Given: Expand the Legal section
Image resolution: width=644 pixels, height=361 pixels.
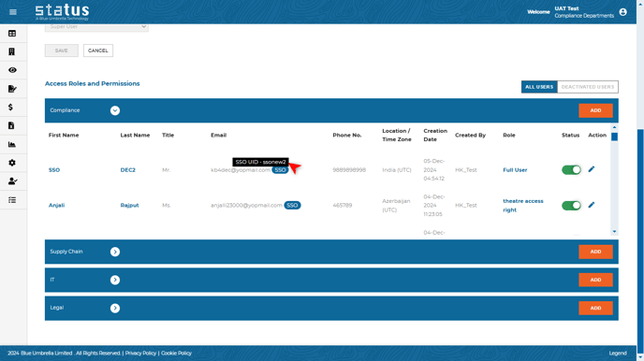Looking at the screenshot, I should coord(115,308).
